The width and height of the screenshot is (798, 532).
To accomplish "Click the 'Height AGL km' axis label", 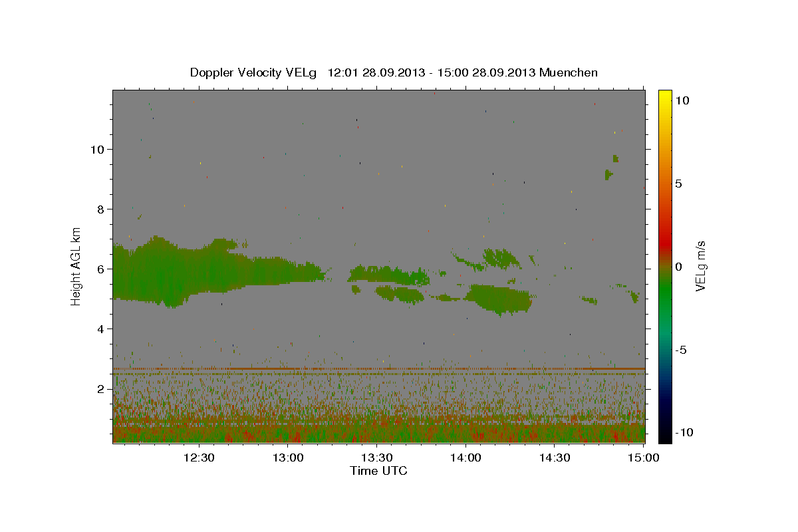I will pos(76,267).
